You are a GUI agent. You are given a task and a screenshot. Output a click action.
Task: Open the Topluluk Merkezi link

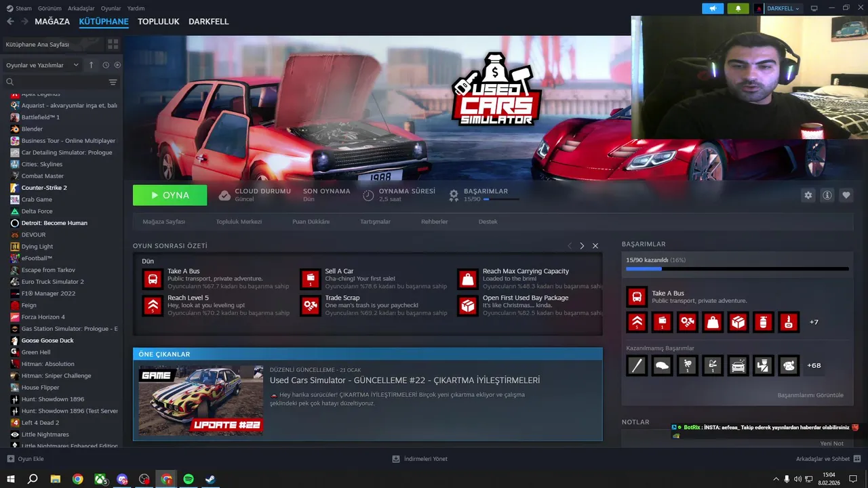[239, 222]
